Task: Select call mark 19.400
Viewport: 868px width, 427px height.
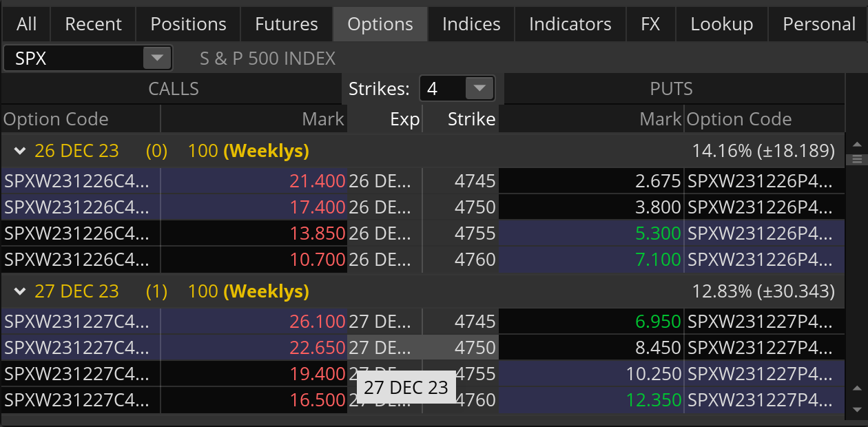Action: 318,374
